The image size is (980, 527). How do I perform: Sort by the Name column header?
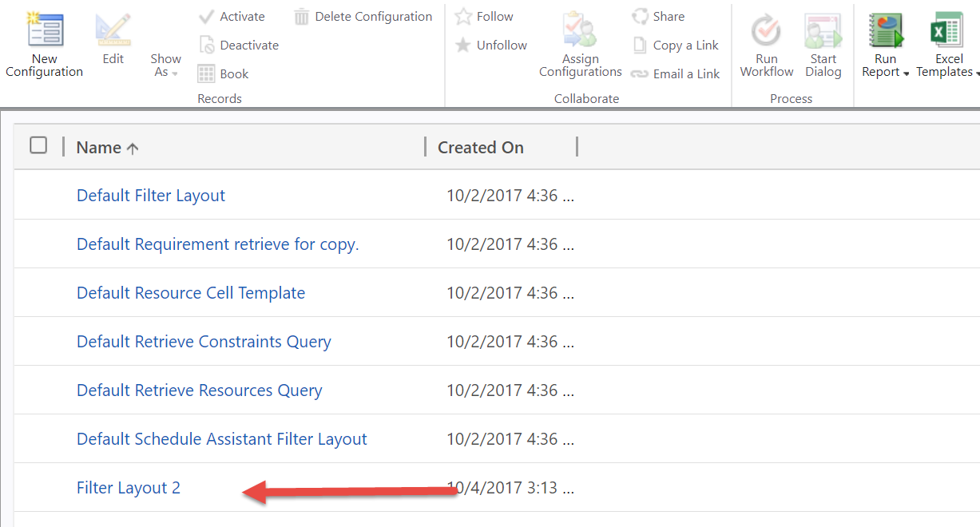click(x=99, y=148)
